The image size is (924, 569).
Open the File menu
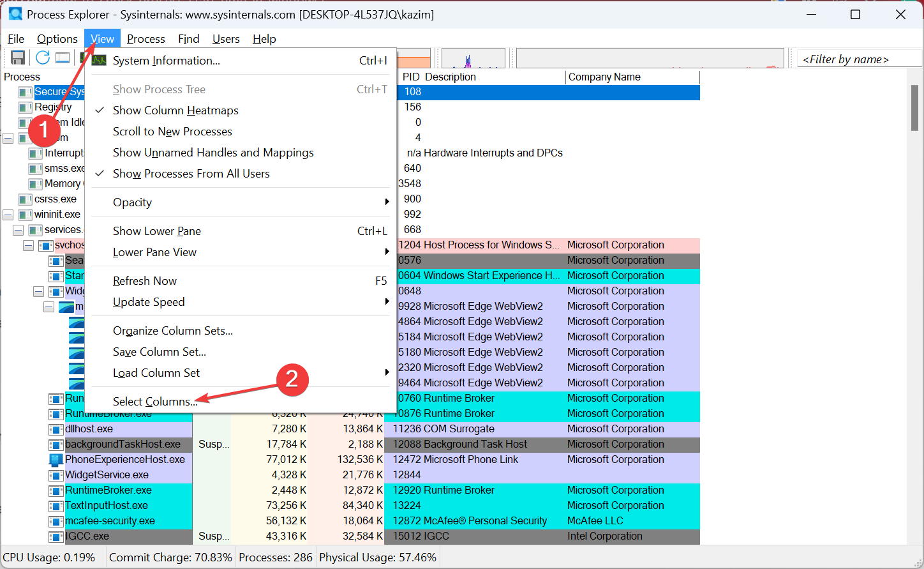16,39
